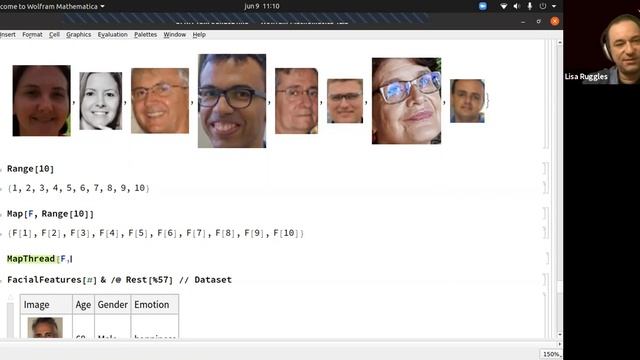Open the Format menu
Screen dimensions: 640x360
(x=32, y=35)
